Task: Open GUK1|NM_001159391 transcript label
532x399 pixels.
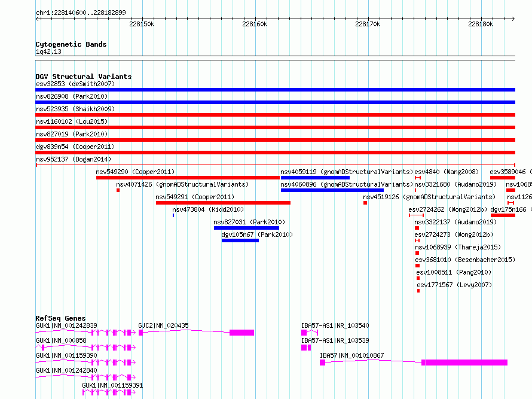Action: (112, 385)
